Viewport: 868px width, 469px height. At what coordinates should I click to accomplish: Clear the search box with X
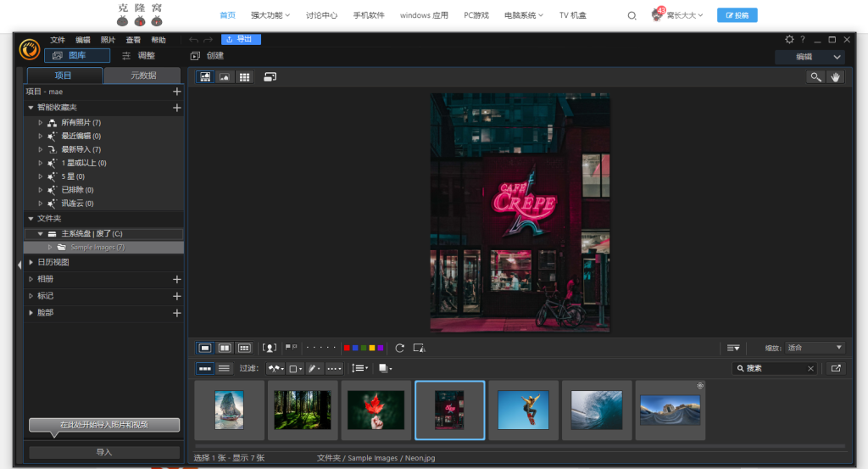pos(811,368)
